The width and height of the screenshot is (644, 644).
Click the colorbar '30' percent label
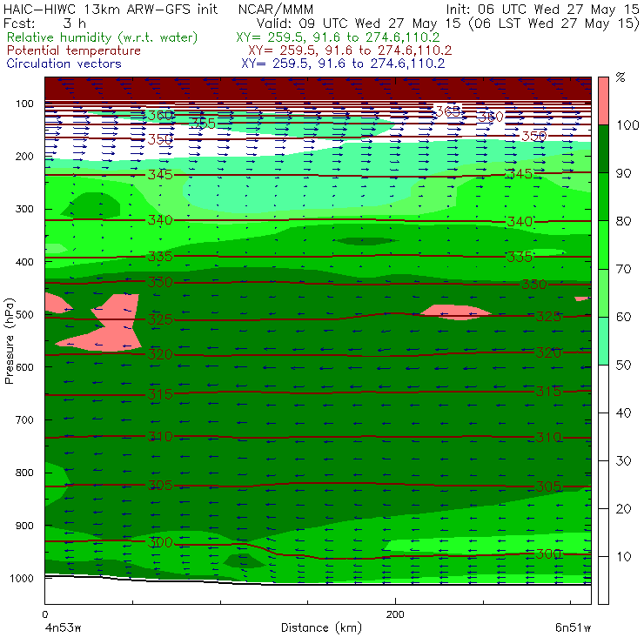click(624, 461)
